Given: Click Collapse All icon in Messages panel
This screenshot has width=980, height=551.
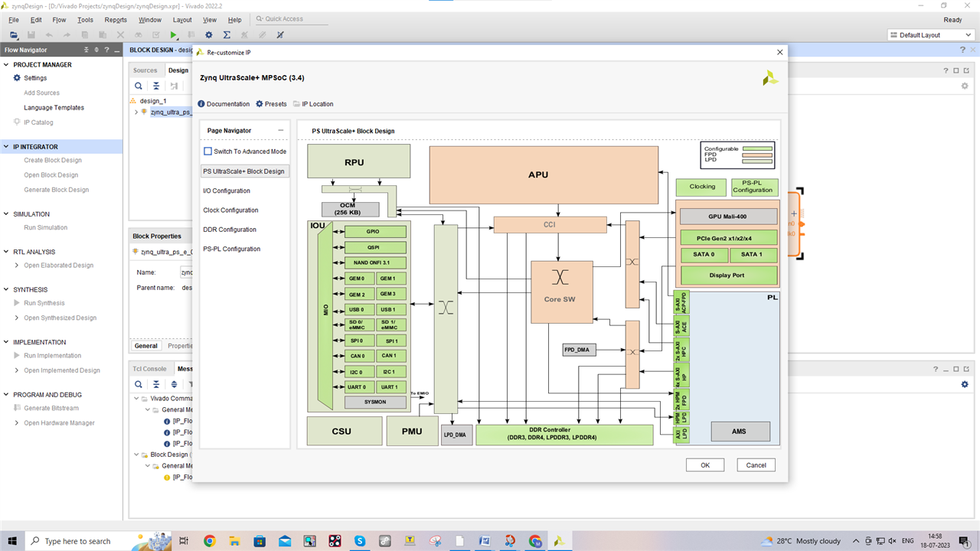Looking at the screenshot, I should (156, 384).
